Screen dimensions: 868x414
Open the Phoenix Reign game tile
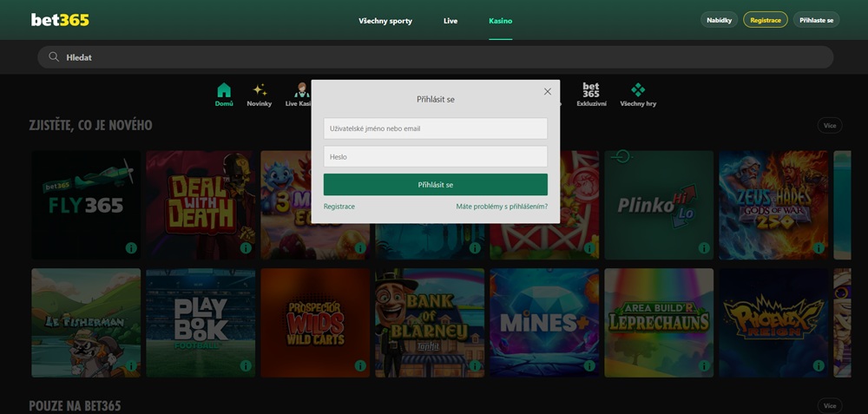tap(773, 323)
